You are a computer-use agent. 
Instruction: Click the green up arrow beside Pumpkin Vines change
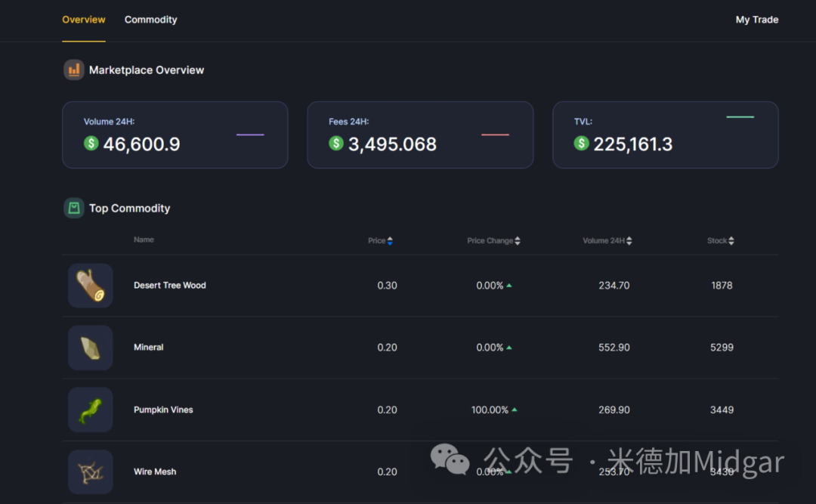pos(515,410)
